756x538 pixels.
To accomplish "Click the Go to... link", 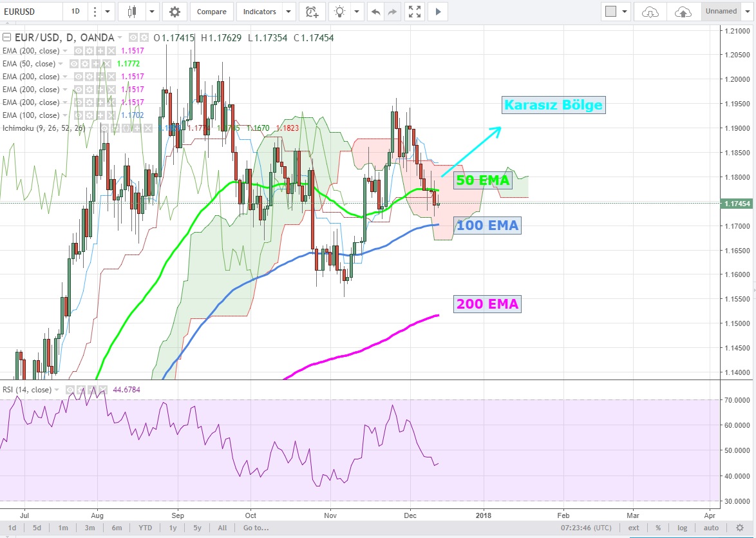I will pyautogui.click(x=256, y=528).
